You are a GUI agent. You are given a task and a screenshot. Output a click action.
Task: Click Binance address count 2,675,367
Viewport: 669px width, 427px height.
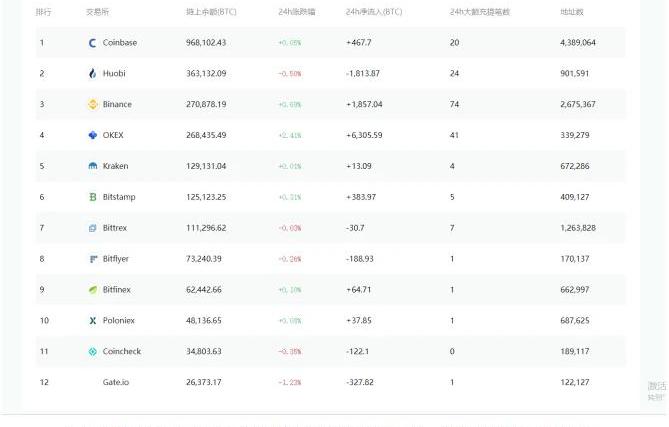(x=578, y=104)
